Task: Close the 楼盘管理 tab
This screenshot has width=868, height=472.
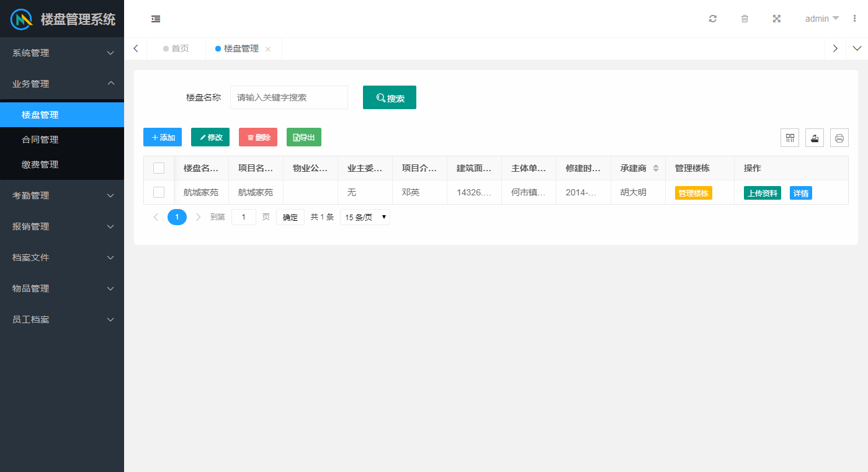Action: coord(268,49)
